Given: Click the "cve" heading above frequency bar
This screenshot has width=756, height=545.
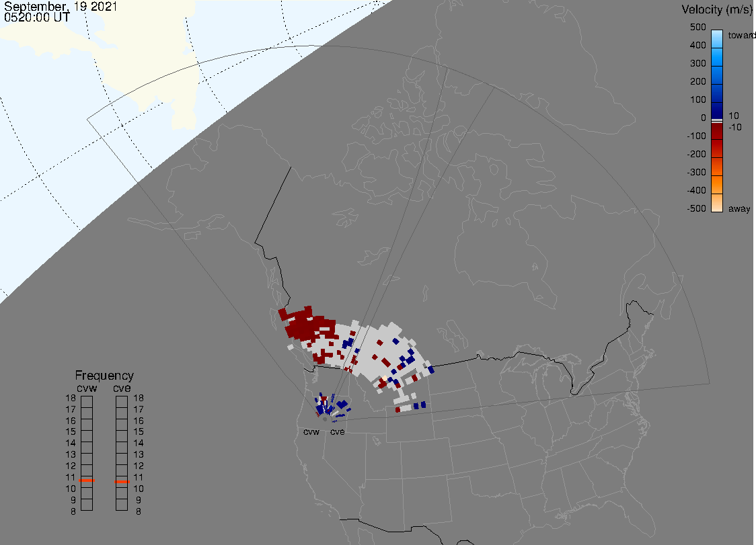Looking at the screenshot, I should pyautogui.click(x=122, y=388).
